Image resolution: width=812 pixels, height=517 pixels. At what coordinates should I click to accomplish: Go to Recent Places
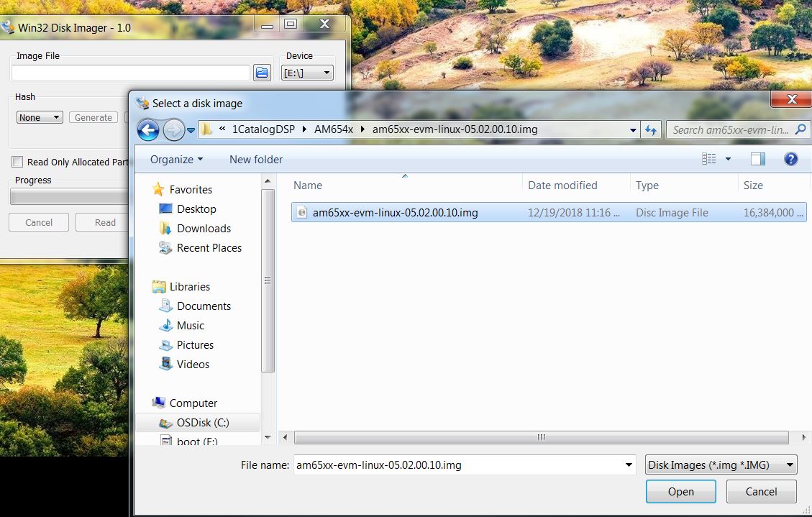[x=209, y=248]
